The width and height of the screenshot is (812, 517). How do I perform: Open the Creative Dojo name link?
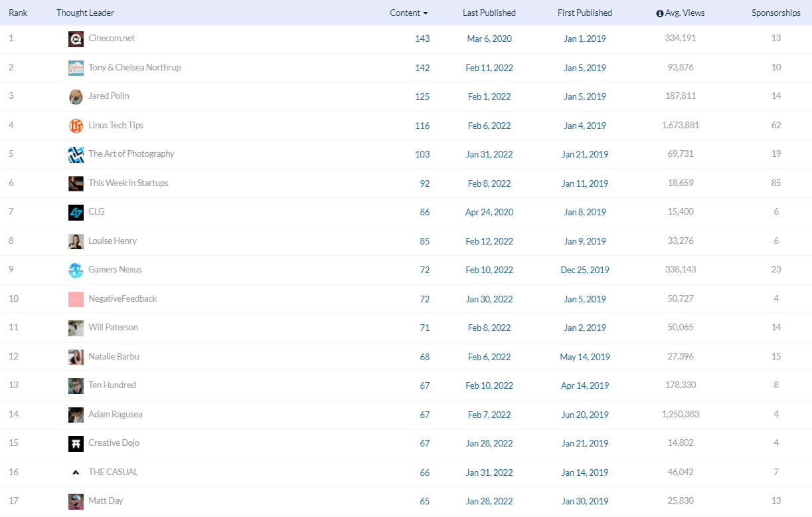(114, 443)
